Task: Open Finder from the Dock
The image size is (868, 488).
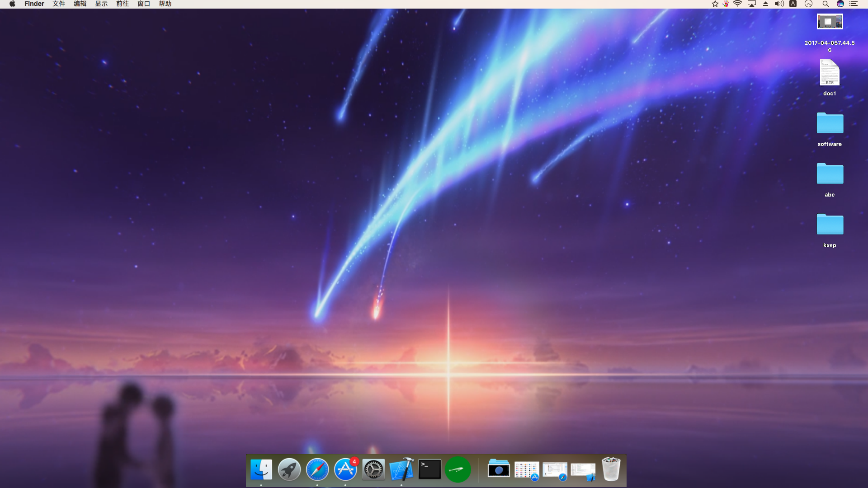Action: 261,470
